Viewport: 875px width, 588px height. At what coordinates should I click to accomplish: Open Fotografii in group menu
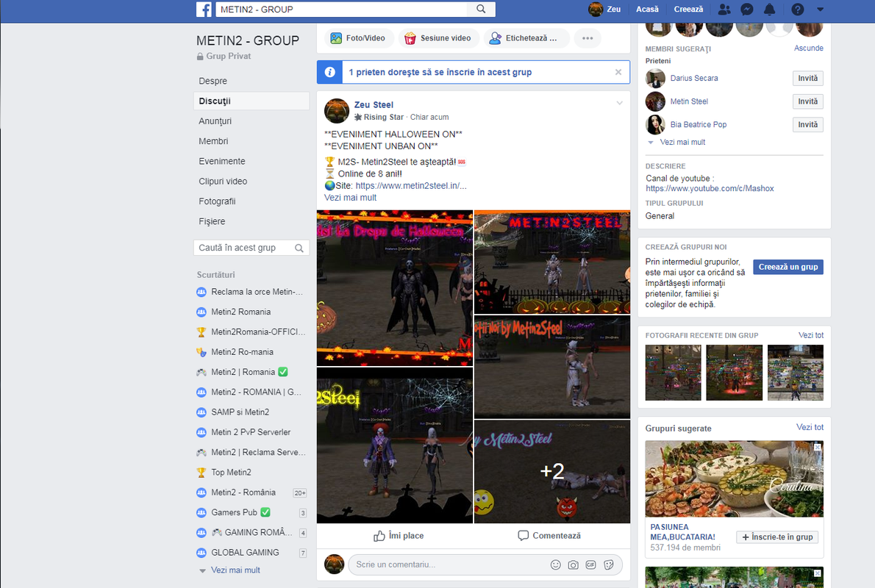pyautogui.click(x=217, y=201)
